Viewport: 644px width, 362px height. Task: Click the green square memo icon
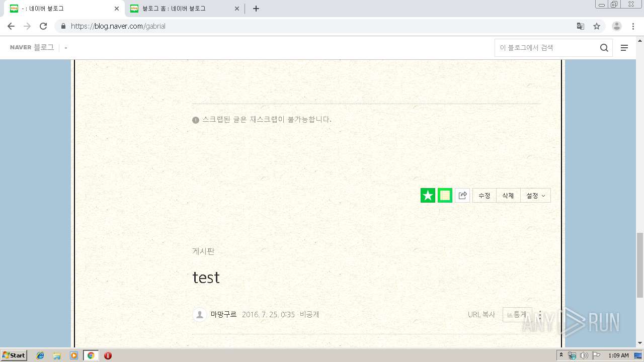(x=445, y=196)
